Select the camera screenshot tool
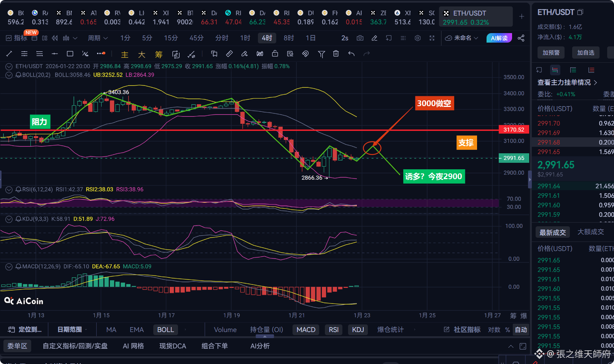The height and width of the screenshot is (364, 614). point(360,38)
